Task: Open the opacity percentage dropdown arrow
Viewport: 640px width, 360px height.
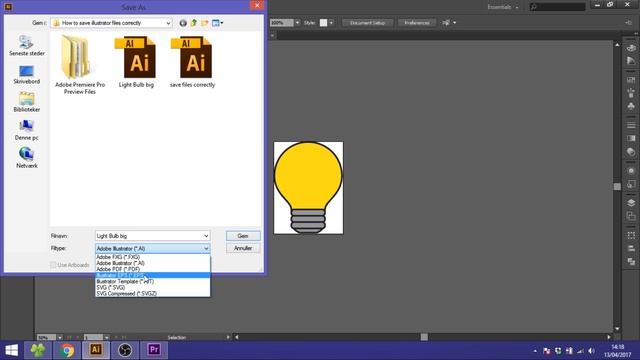Action: coord(297,23)
